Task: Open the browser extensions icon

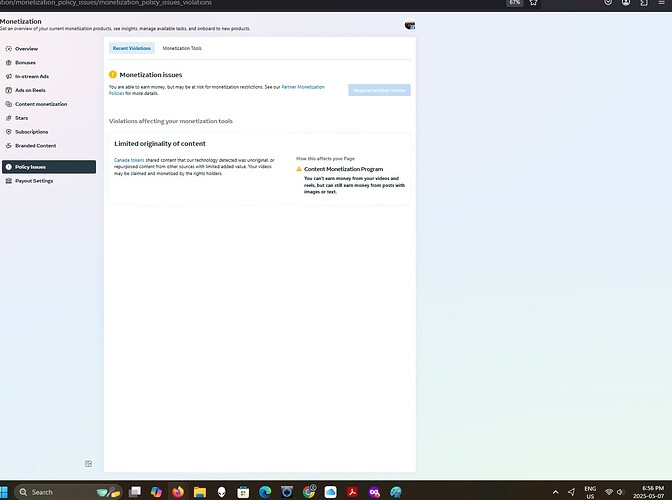Action: coord(644,3)
